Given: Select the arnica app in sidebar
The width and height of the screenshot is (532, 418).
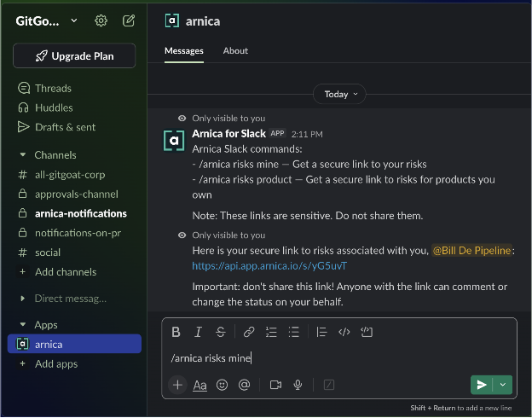Looking at the screenshot, I should click(x=74, y=344).
